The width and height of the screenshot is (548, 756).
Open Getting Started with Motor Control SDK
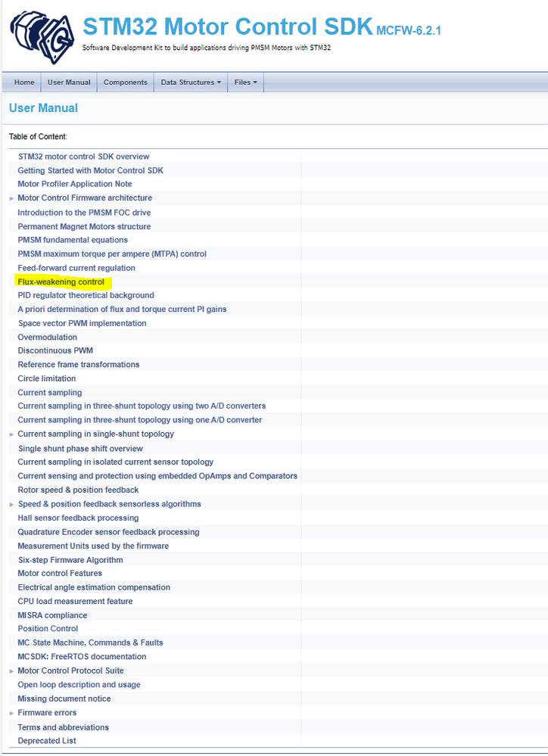coord(90,170)
